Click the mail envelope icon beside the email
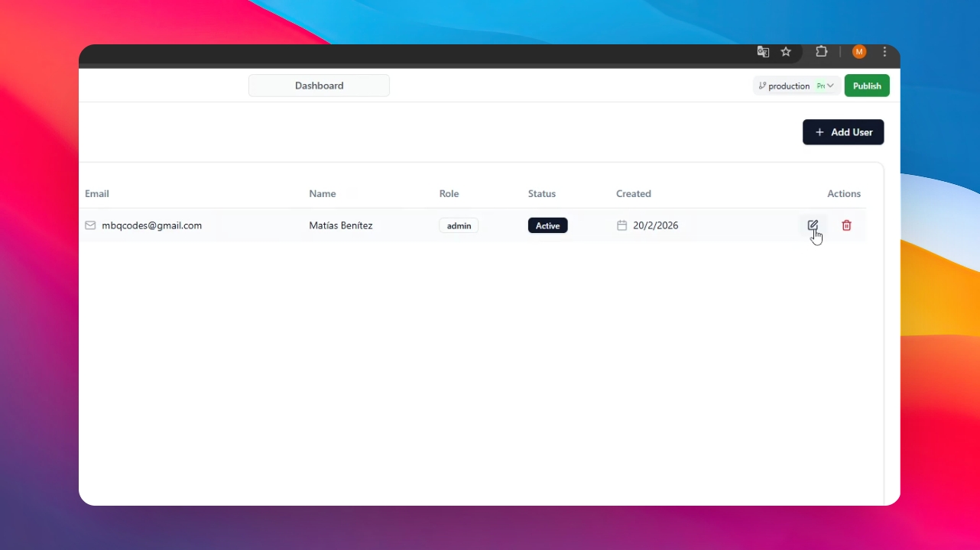Viewport: 980px width, 550px height. pyautogui.click(x=90, y=225)
